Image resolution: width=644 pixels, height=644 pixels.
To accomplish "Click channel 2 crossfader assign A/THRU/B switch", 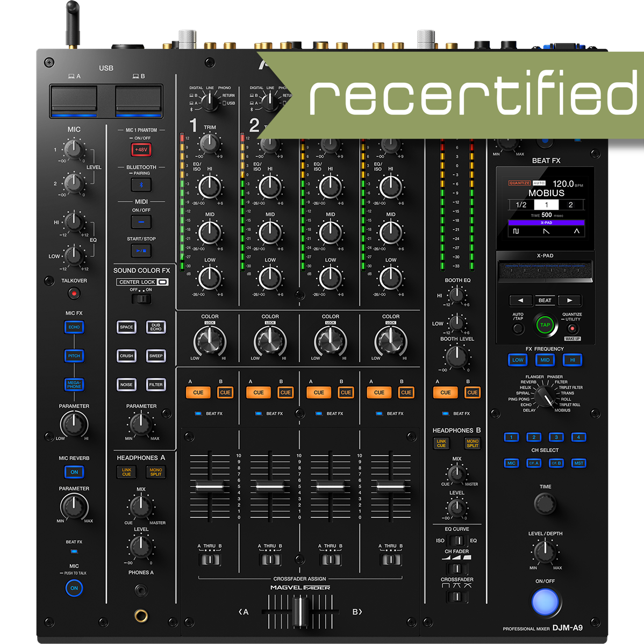I will tap(270, 560).
